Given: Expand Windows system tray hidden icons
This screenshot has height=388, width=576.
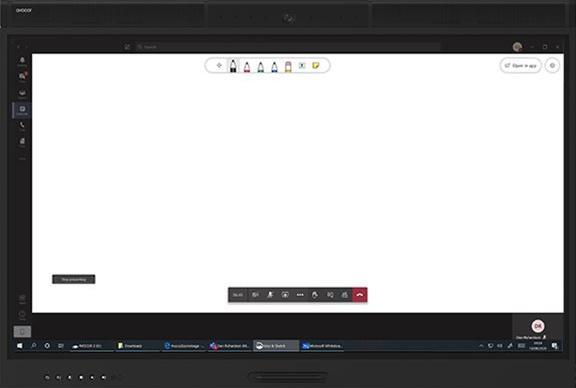Looking at the screenshot, I should point(481,346).
